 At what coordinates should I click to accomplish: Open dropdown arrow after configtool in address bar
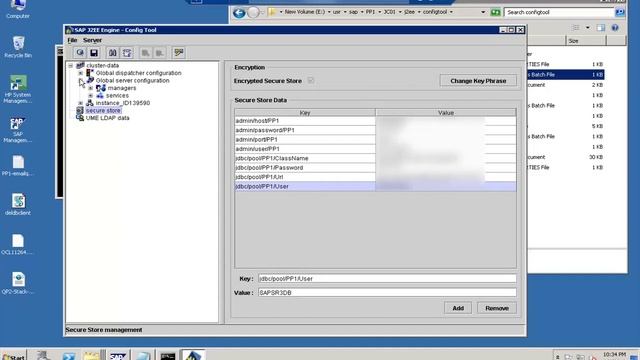[x=451, y=12]
